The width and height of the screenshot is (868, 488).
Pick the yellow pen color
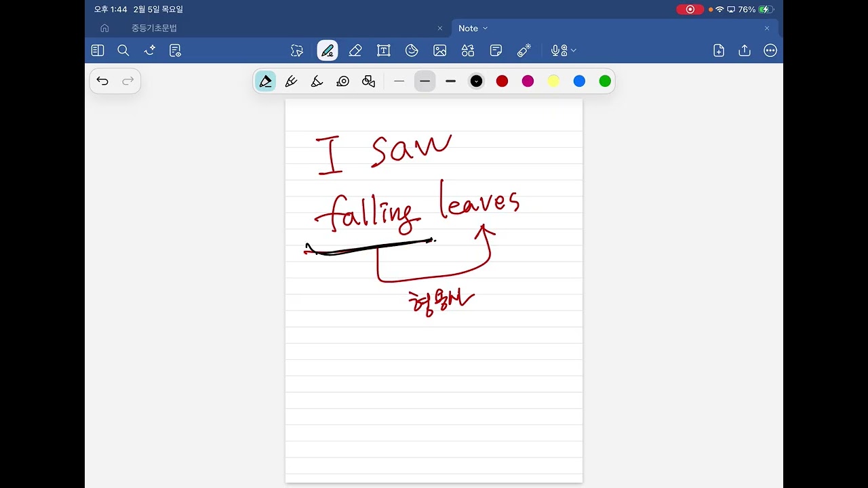553,81
